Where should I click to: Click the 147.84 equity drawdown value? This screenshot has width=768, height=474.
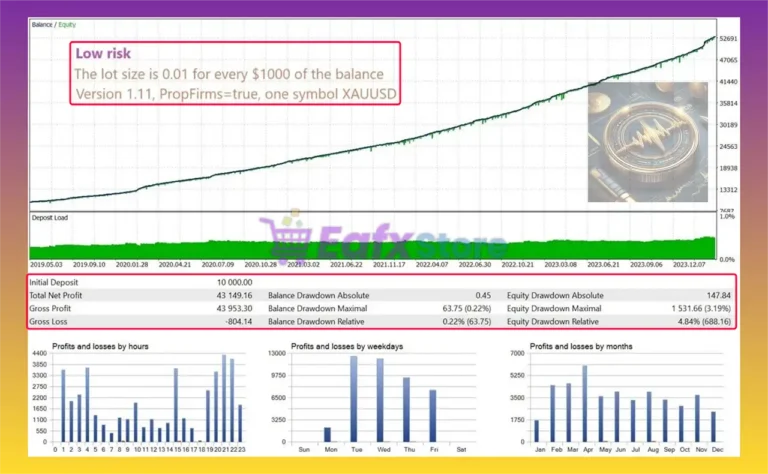click(x=719, y=295)
